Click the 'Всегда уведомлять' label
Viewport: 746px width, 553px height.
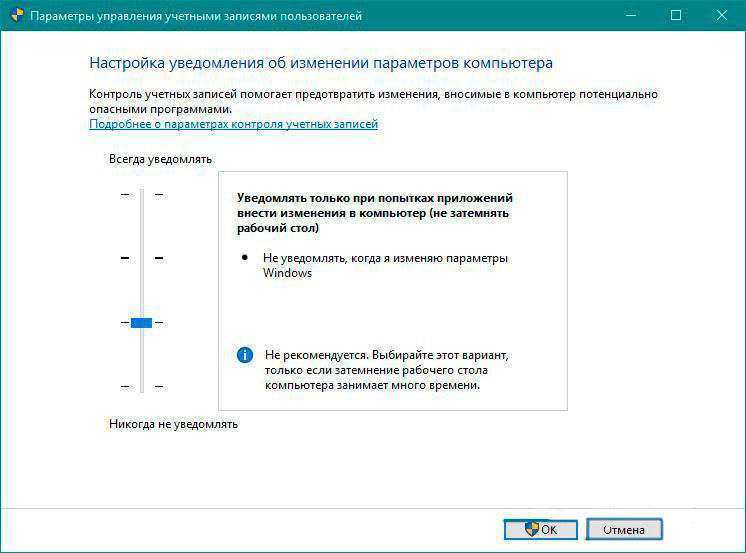[160, 159]
